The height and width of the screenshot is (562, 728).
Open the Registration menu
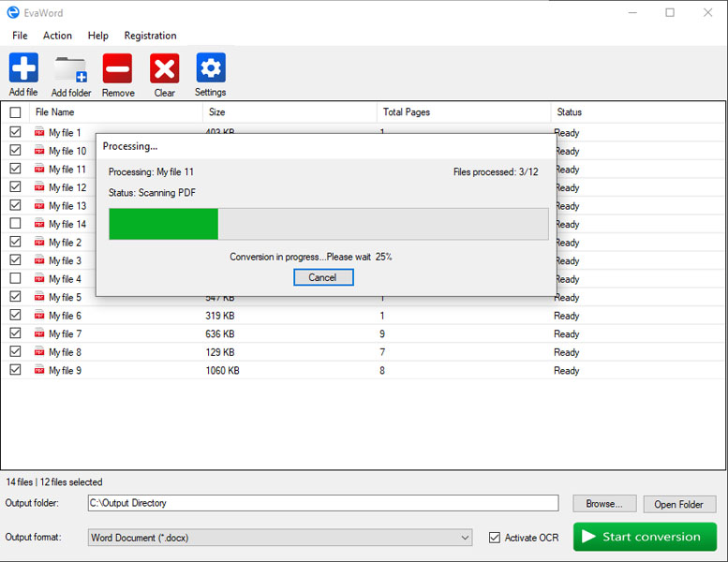[x=151, y=36]
